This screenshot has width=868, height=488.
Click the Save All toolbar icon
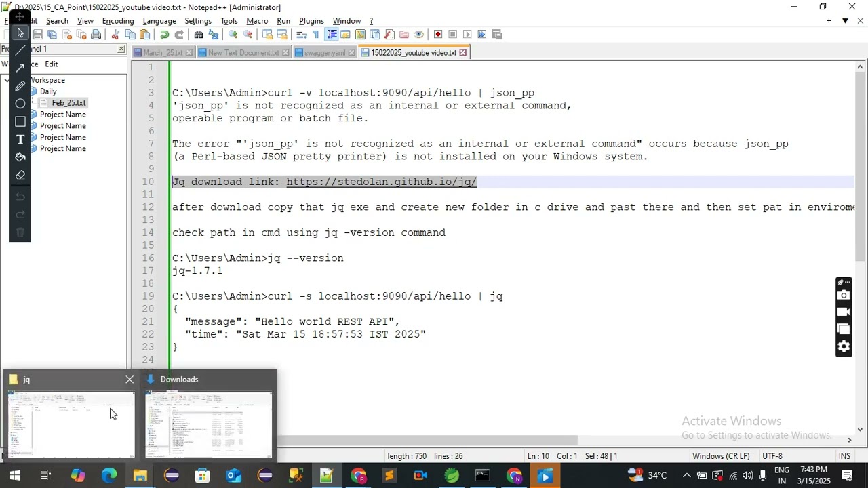(x=52, y=35)
